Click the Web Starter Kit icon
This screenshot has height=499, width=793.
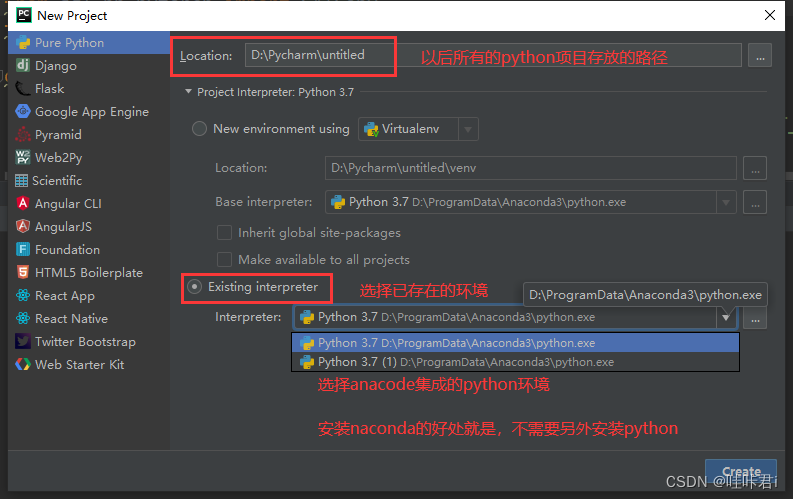pyautogui.click(x=23, y=364)
